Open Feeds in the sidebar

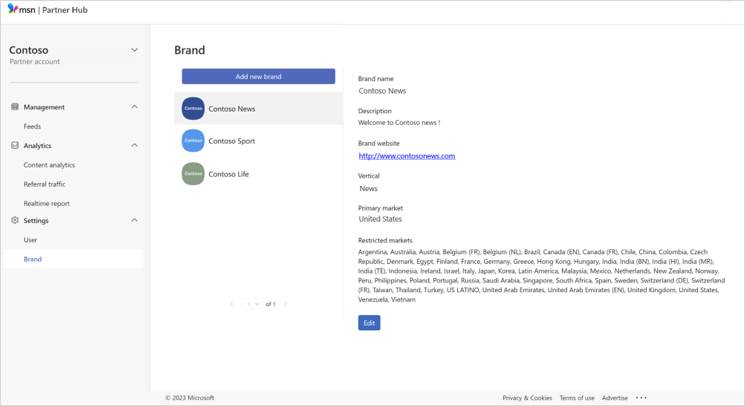click(x=33, y=127)
